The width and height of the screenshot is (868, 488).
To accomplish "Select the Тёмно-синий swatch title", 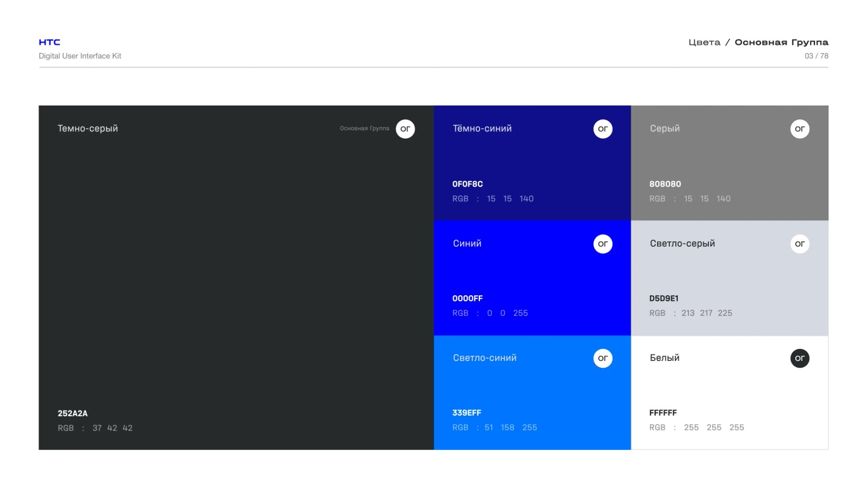I will (x=482, y=129).
